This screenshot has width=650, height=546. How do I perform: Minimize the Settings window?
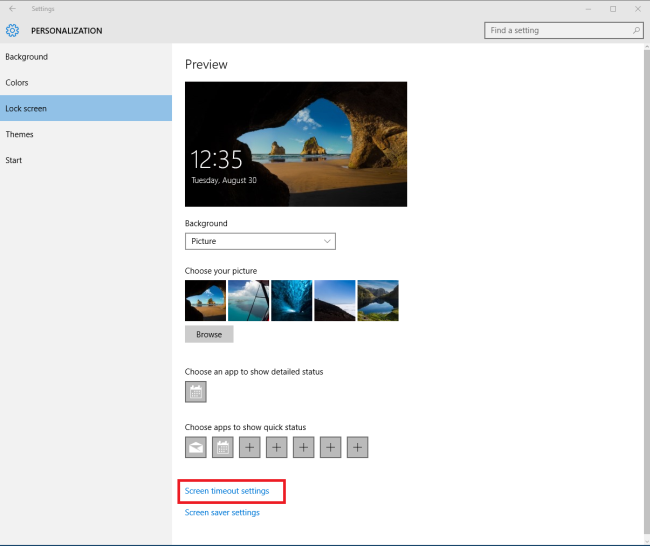click(x=588, y=9)
